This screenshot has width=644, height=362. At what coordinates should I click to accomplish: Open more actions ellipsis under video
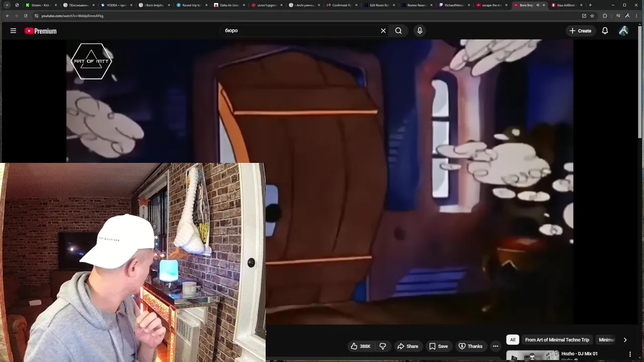point(495,346)
